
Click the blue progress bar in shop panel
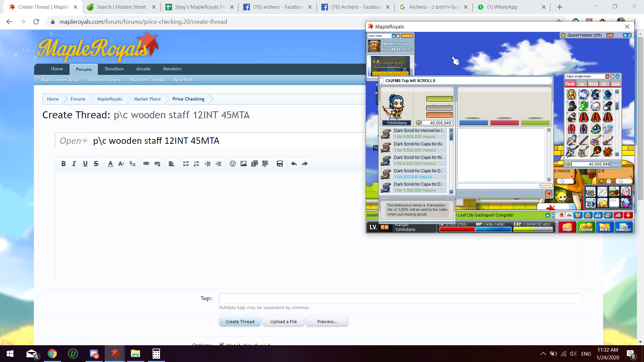(474, 123)
